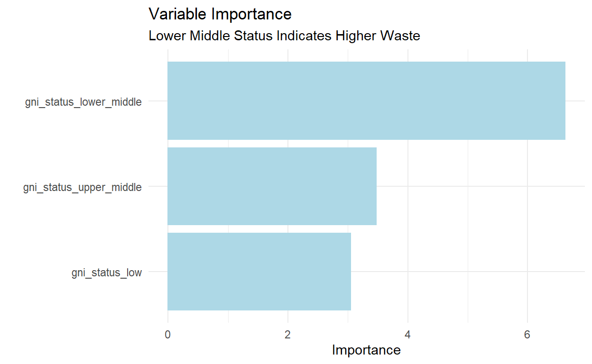The width and height of the screenshot is (592, 364).
Task: Click the gni_status_low axis label
Action: click(106, 273)
